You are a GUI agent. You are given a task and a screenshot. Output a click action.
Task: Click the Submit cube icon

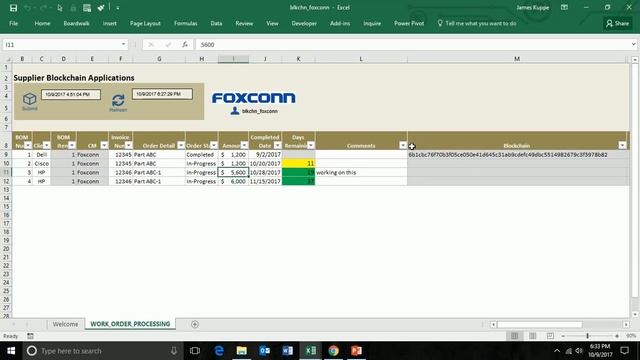tap(29, 99)
